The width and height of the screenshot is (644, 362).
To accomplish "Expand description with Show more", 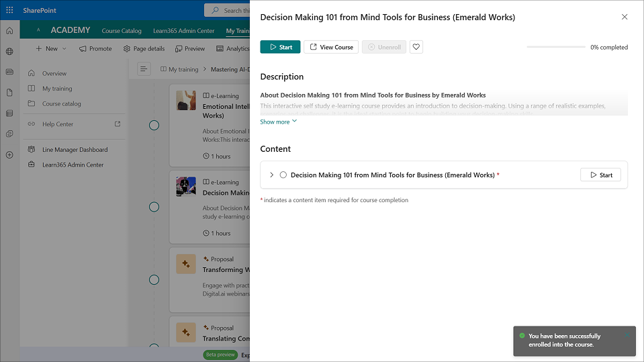I will tap(278, 122).
